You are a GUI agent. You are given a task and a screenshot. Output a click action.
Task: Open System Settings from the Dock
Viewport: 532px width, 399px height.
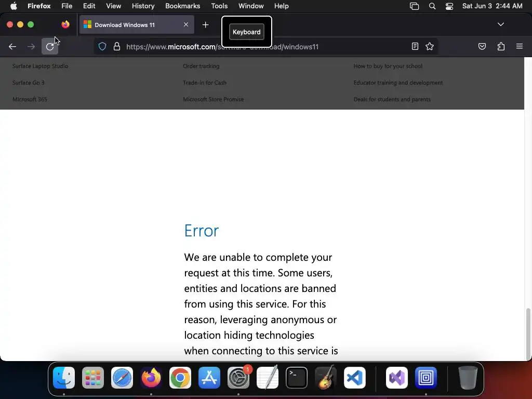(238, 378)
